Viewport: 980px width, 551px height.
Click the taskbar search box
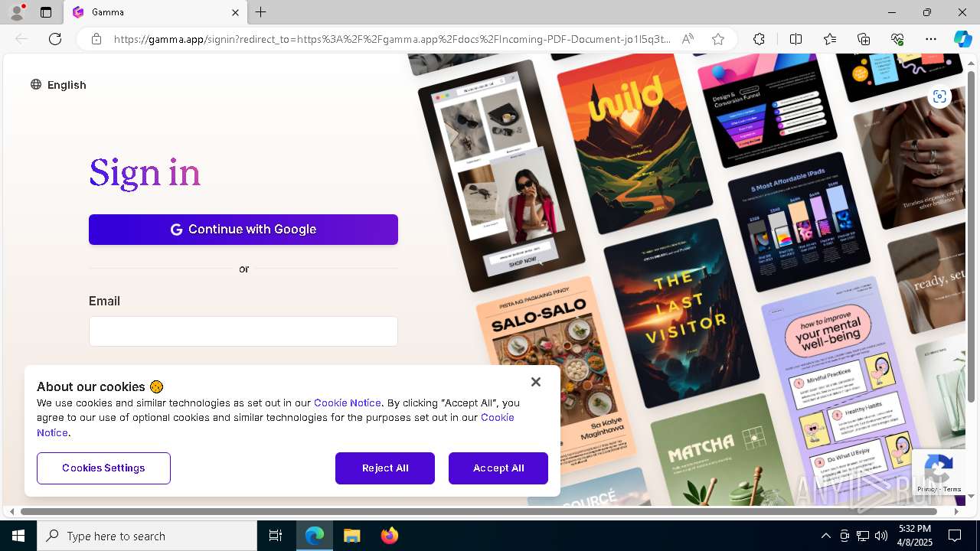point(147,536)
